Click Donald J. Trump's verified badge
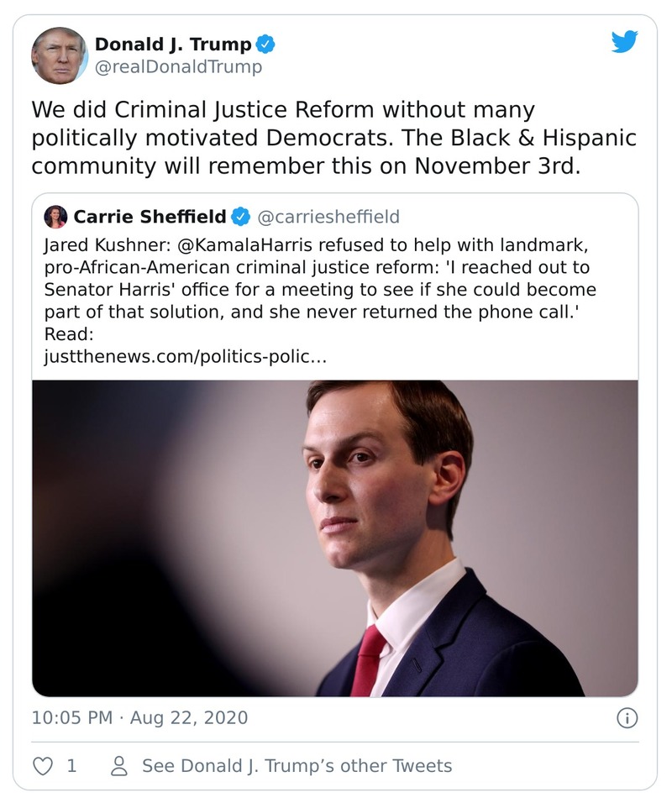Image resolution: width=672 pixels, height=803 pixels. coord(265,45)
